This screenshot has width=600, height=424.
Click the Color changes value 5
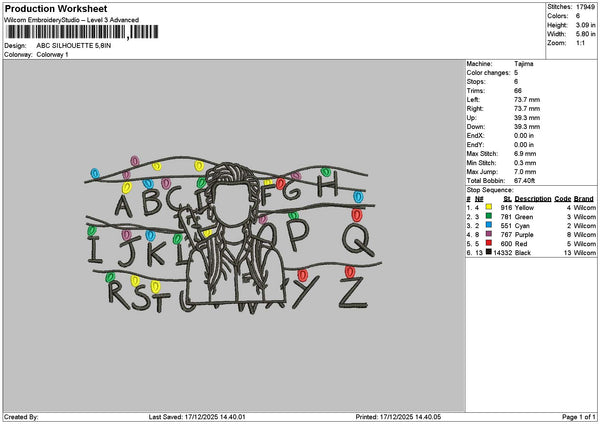(516, 73)
